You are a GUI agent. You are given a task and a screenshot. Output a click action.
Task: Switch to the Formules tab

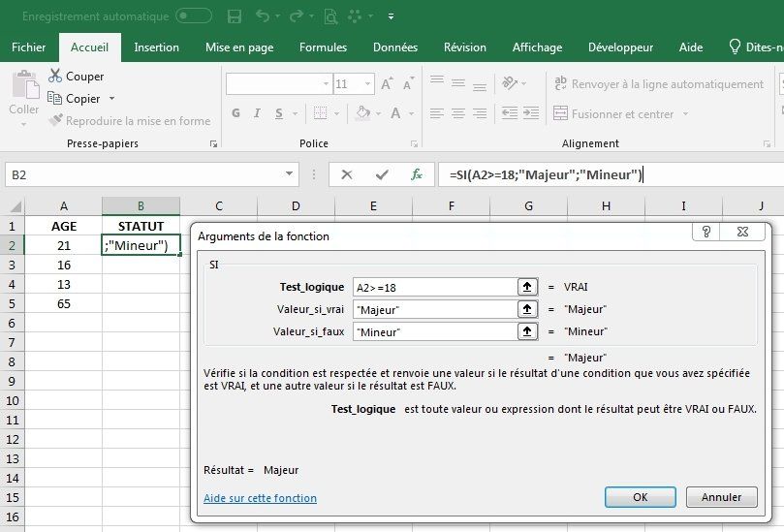pos(323,47)
